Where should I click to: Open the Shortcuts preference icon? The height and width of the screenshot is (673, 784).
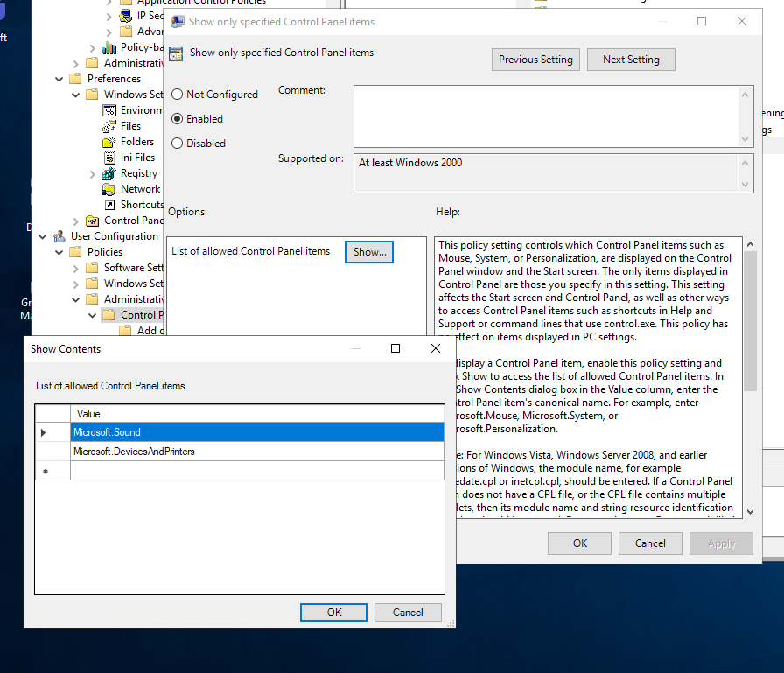tap(109, 205)
